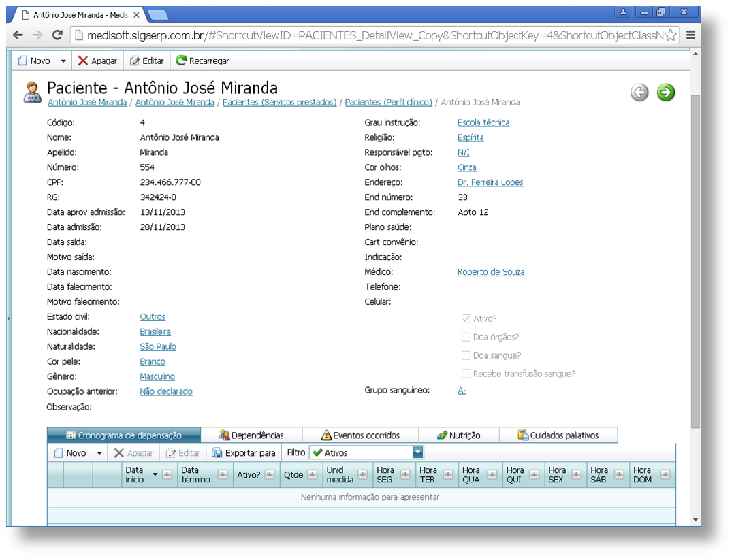Click the green next record arrow

[x=665, y=93]
